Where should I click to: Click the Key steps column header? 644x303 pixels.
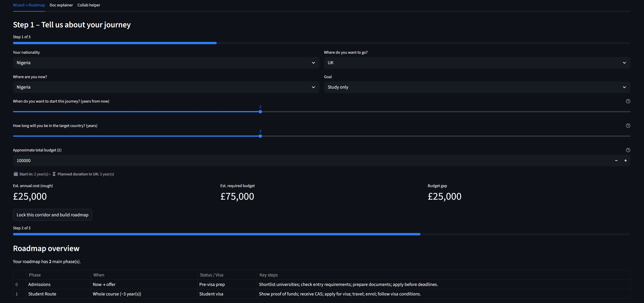coord(269,275)
